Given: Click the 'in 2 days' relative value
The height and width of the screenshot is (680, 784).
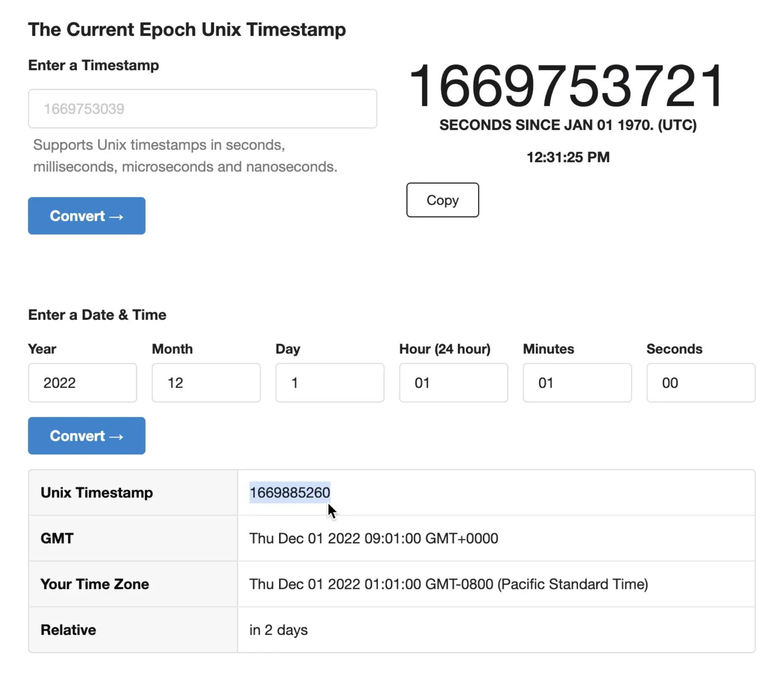Looking at the screenshot, I should click(278, 630).
